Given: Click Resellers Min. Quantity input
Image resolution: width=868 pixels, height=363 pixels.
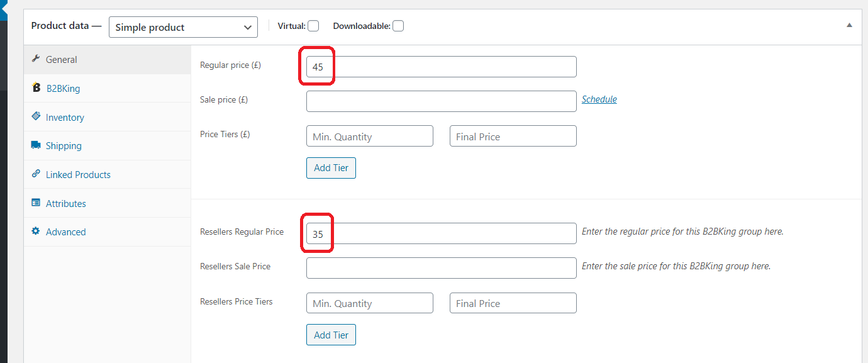Looking at the screenshot, I should (x=370, y=303).
